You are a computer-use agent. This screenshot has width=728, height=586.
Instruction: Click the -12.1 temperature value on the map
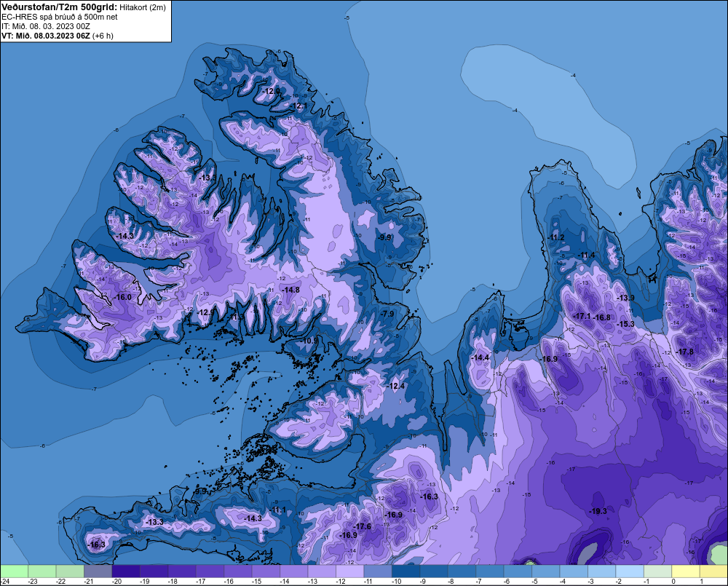tap(298, 106)
